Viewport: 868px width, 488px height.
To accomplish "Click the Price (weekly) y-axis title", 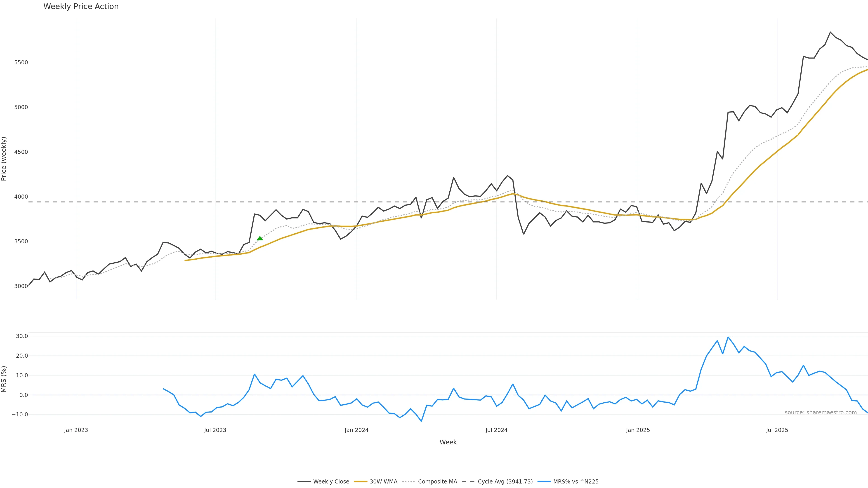I will click(x=4, y=159).
